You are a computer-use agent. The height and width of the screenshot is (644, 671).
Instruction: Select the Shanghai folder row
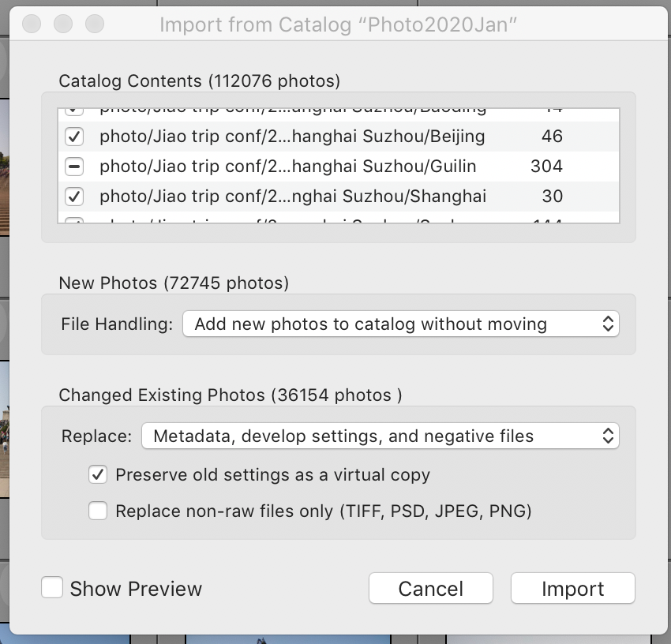293,196
